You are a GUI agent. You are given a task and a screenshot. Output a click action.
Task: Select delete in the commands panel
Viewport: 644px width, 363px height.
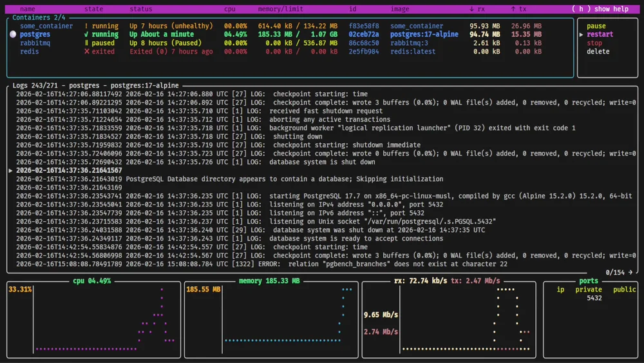(x=598, y=52)
